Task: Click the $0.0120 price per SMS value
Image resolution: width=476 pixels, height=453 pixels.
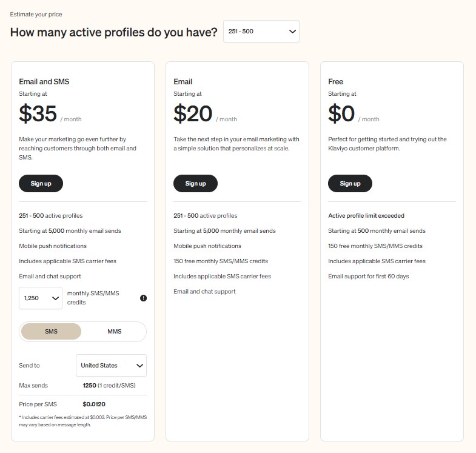Action: (x=94, y=404)
